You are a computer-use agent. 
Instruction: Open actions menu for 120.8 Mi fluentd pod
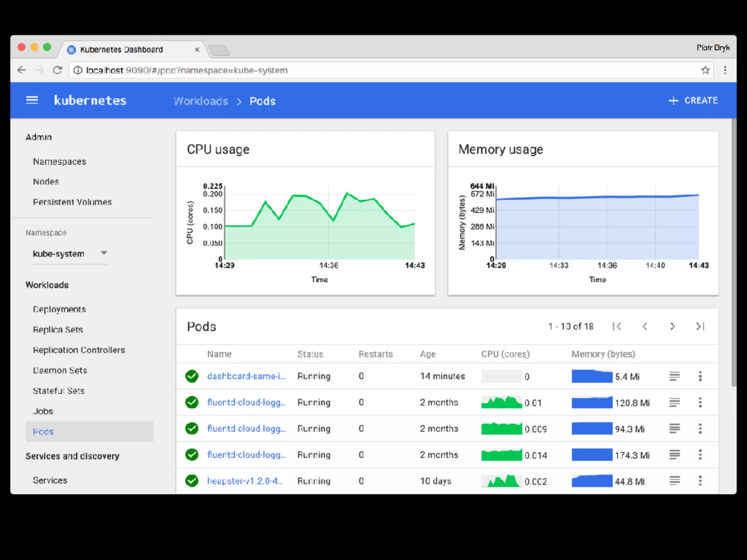pyautogui.click(x=700, y=402)
